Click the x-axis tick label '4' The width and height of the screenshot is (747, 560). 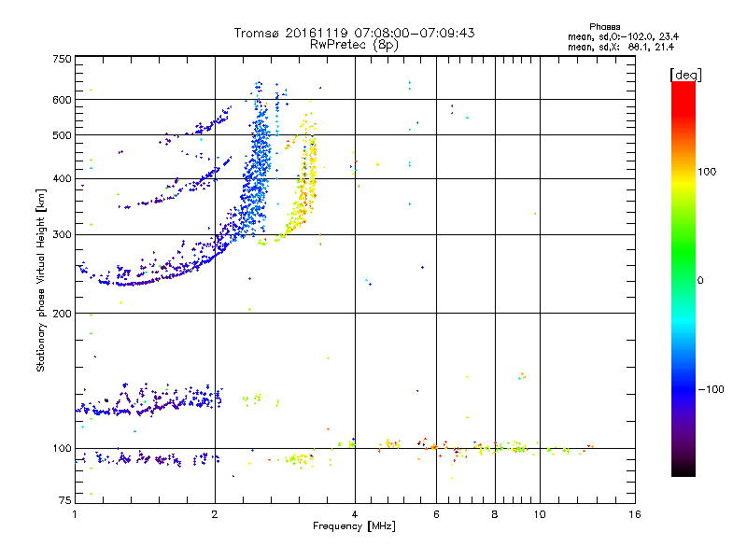355,514
